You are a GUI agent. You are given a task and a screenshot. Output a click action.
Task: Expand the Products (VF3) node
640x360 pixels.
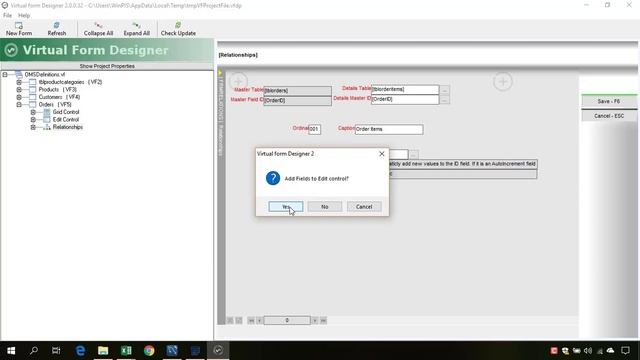[19, 89]
